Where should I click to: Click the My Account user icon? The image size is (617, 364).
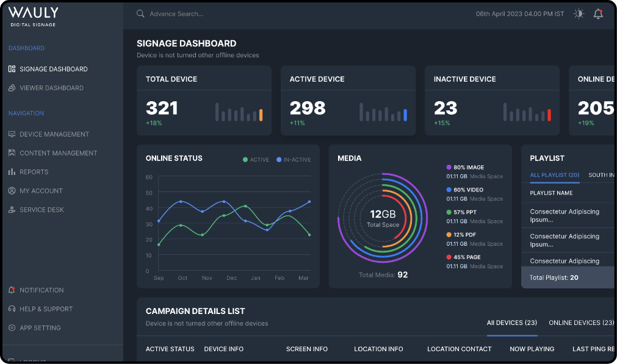click(x=12, y=191)
